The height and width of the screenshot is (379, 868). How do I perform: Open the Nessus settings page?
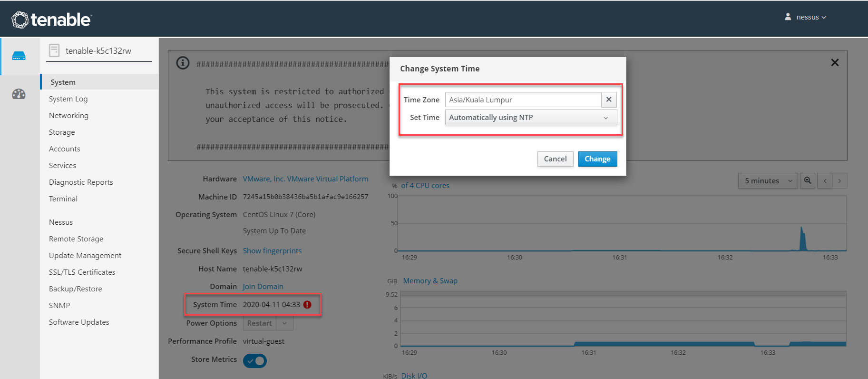pyautogui.click(x=61, y=222)
